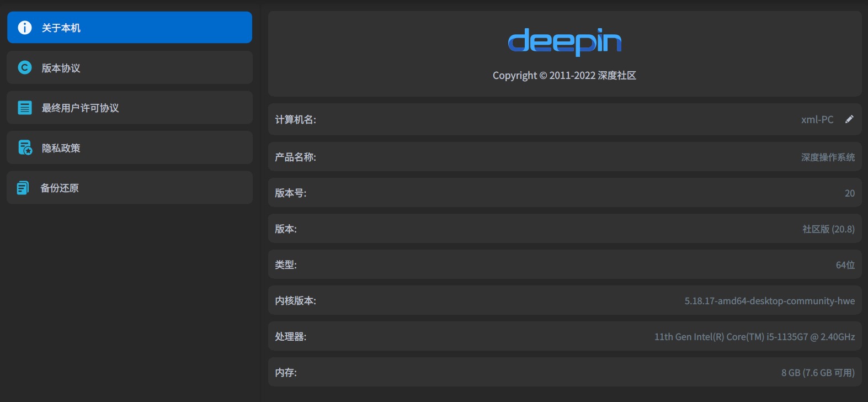This screenshot has width=868, height=402.
Task: Click the 内存: label
Action: [x=286, y=373]
